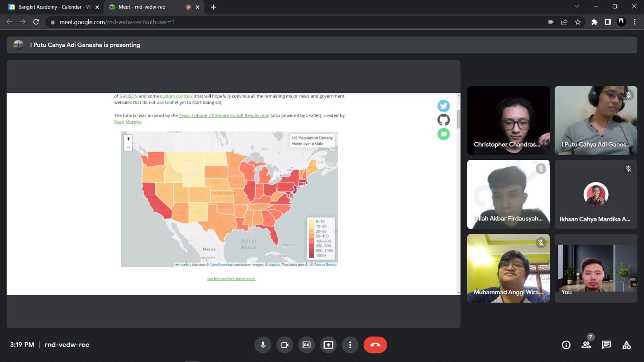
Task: Open more options three-dot menu in Meet
Action: [x=350, y=345]
